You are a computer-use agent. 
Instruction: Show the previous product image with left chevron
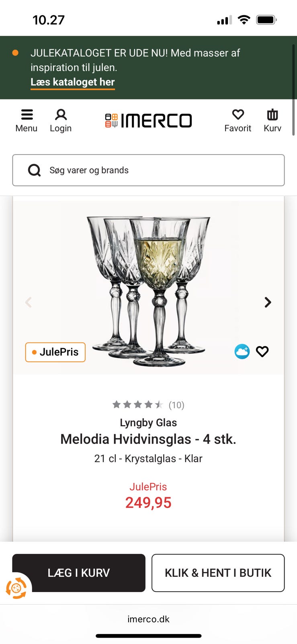click(29, 302)
